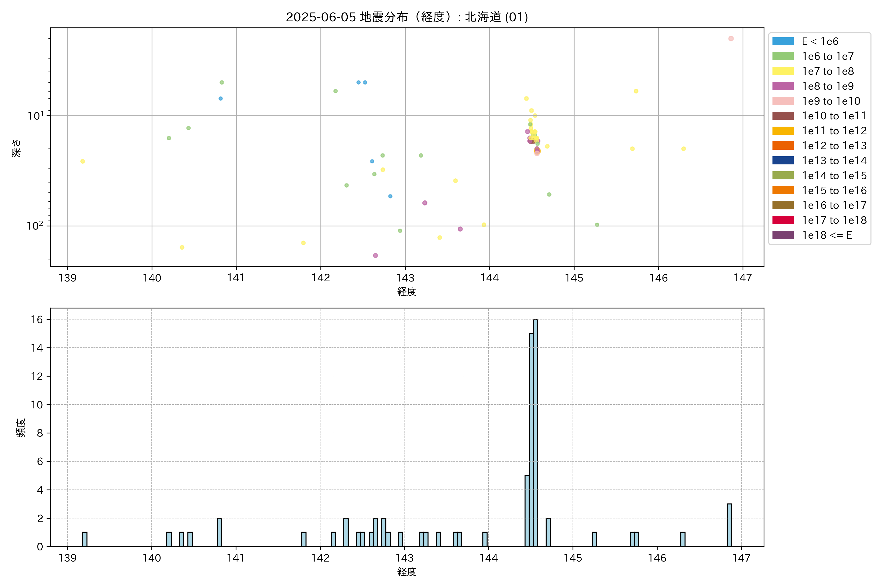Click the navy 1e13 to 1e14 legend swatch

pyautogui.click(x=783, y=160)
